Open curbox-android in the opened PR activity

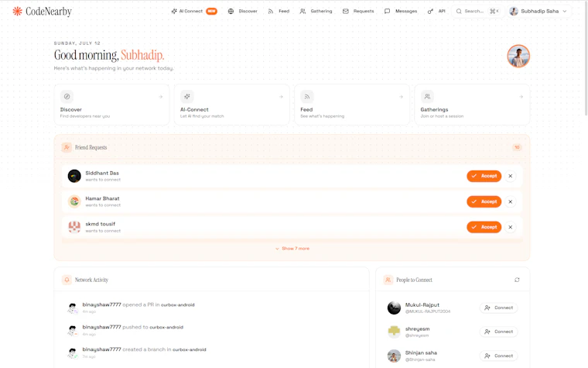(178, 305)
